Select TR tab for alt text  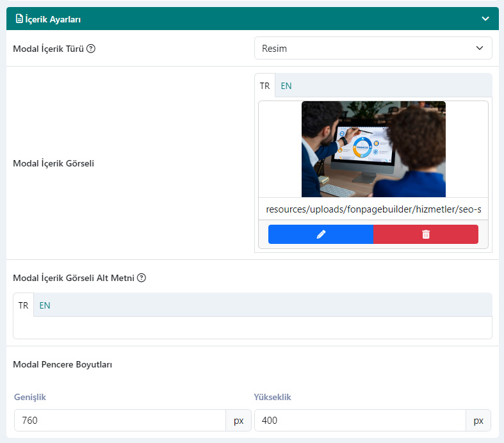23,305
